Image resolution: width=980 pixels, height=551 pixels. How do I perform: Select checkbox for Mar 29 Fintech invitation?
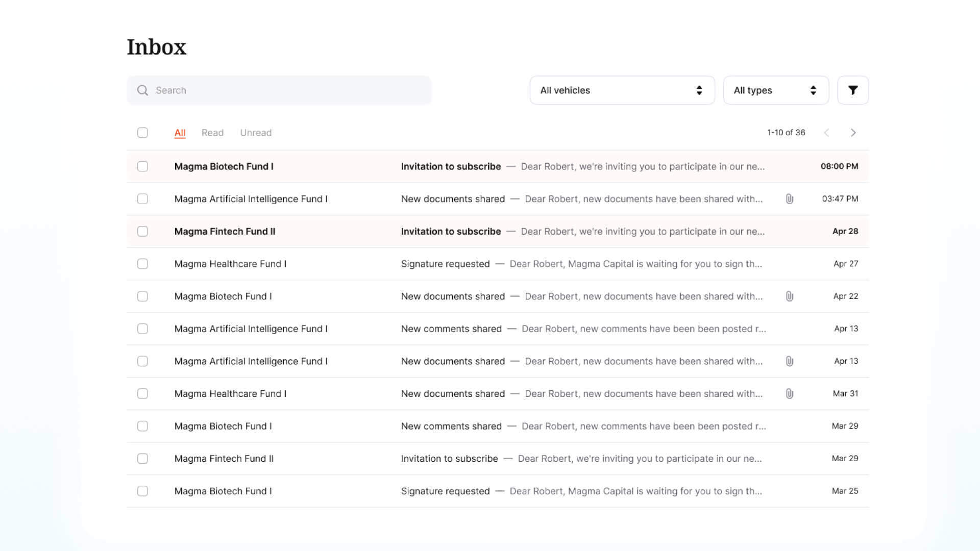click(x=142, y=459)
